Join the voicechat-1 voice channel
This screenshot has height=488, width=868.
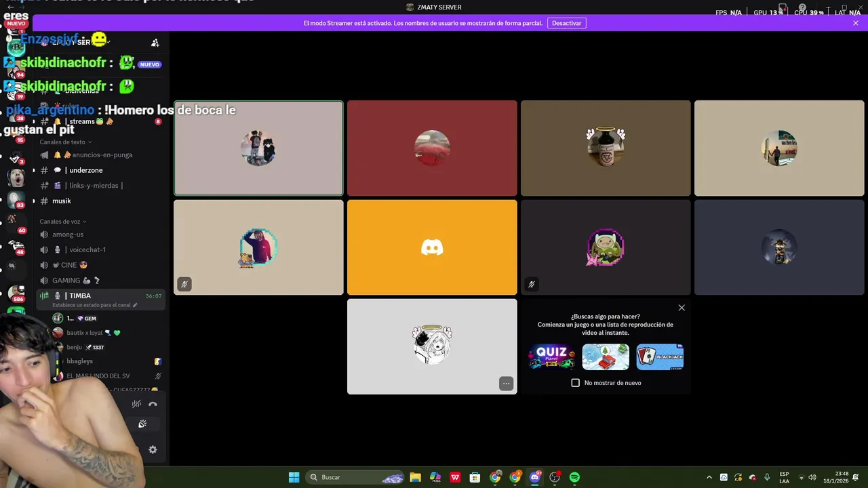[100, 249]
